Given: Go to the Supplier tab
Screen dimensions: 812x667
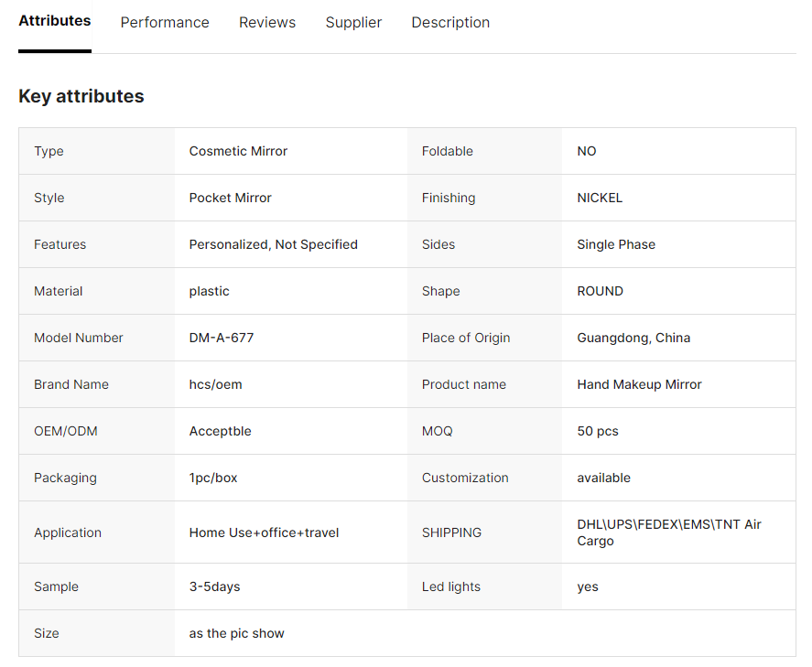Looking at the screenshot, I should click(x=353, y=23).
